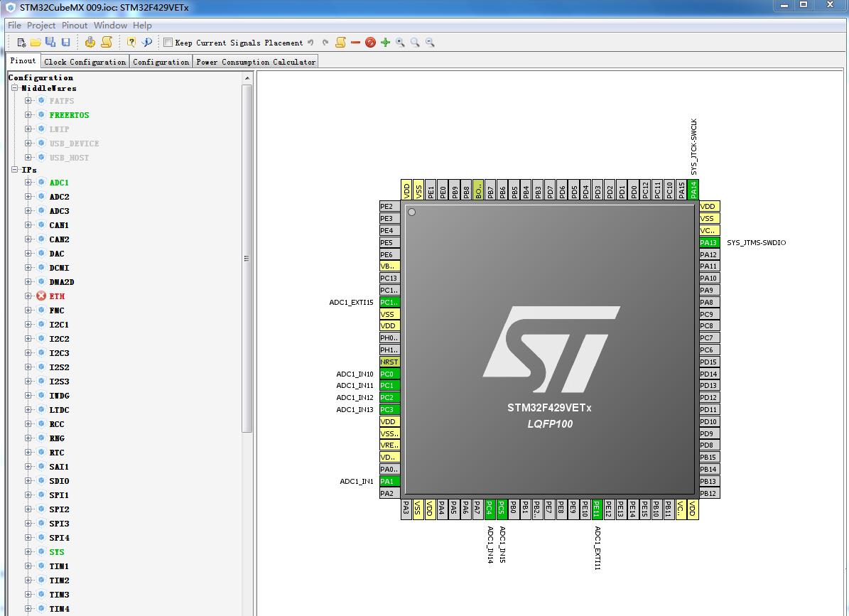Click the middle zoom magnifier icon
Screen dimensions: 849x616
[415, 42]
